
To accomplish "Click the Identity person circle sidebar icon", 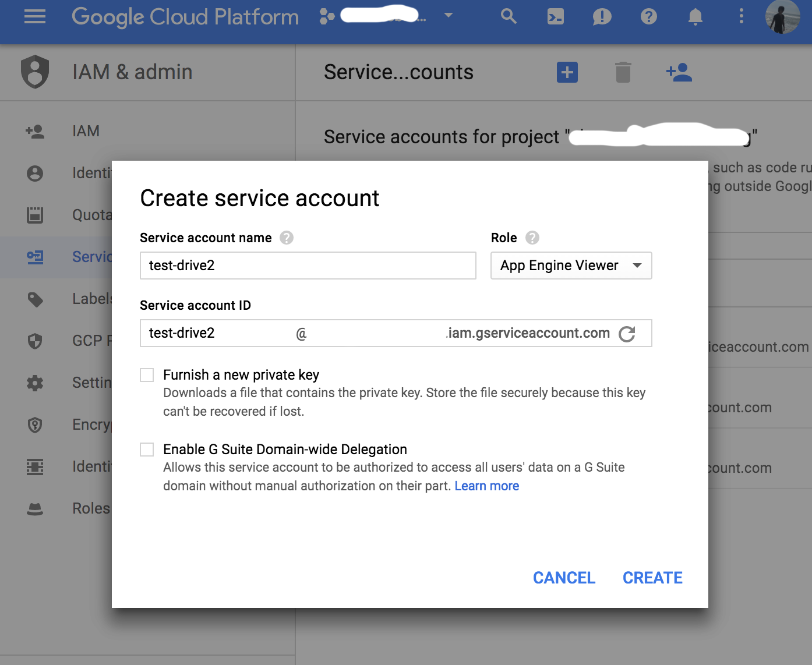I will tap(35, 173).
